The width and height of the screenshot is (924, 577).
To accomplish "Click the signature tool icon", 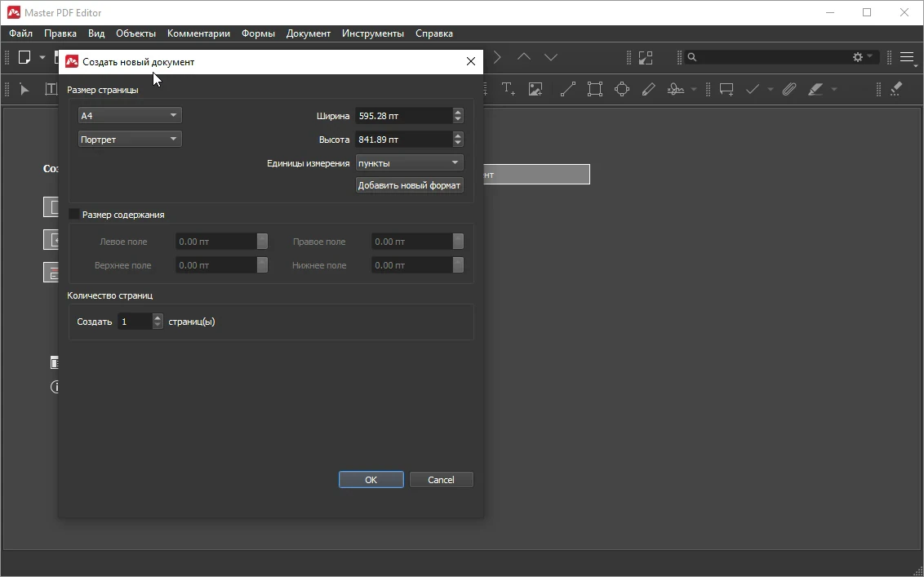I will click(675, 90).
